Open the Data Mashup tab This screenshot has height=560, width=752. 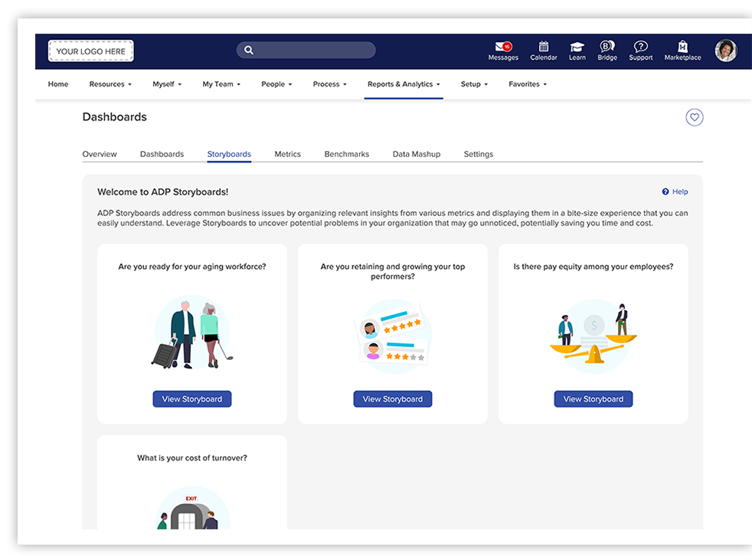click(x=417, y=154)
